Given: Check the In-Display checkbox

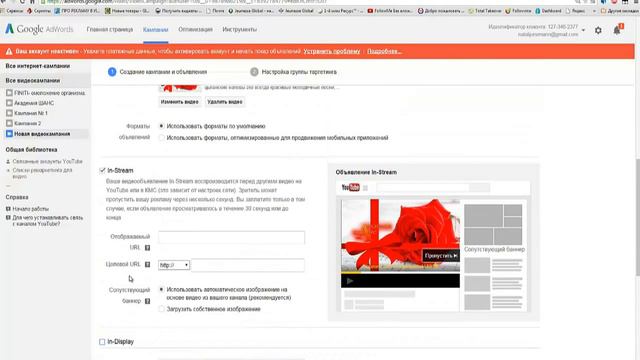Looking at the screenshot, I should [x=102, y=342].
